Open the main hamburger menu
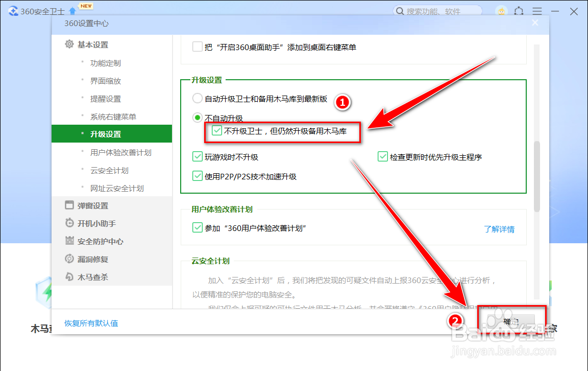The image size is (588, 371). click(537, 11)
